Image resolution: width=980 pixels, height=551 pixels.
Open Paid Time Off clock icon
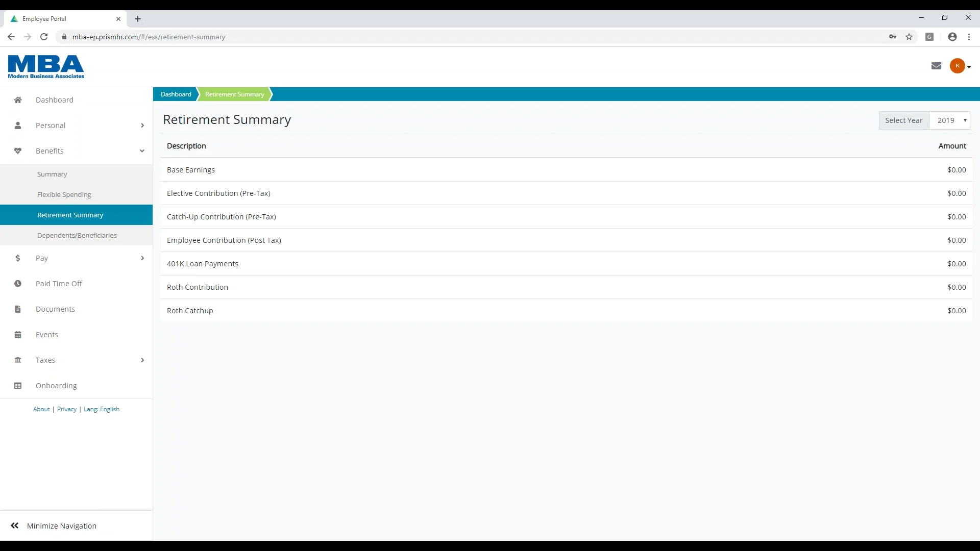[x=18, y=283]
